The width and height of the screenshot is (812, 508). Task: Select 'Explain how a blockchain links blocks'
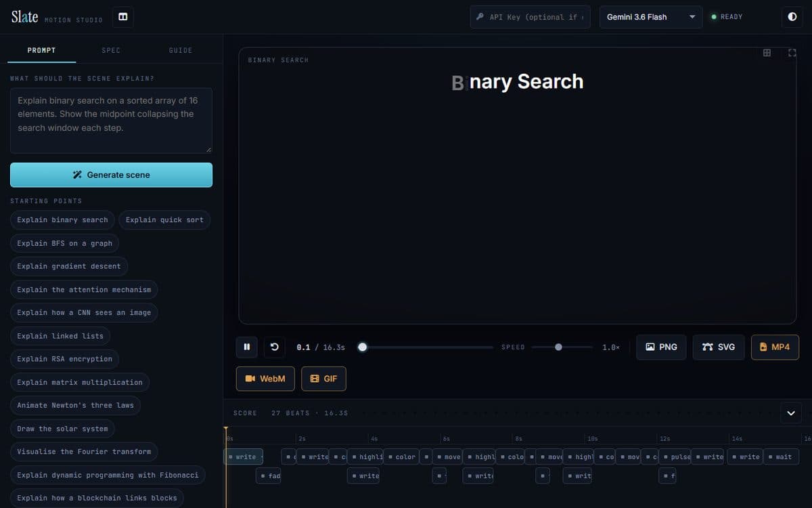coord(97,498)
